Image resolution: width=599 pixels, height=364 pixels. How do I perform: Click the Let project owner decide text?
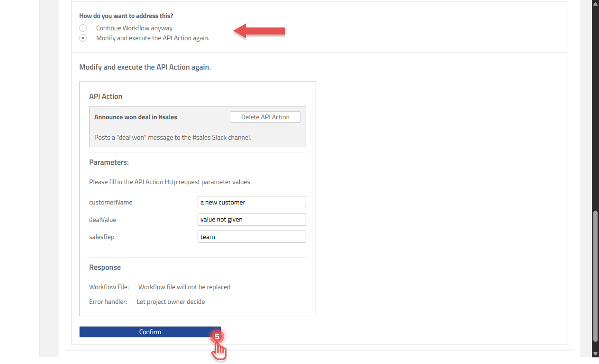(171, 302)
